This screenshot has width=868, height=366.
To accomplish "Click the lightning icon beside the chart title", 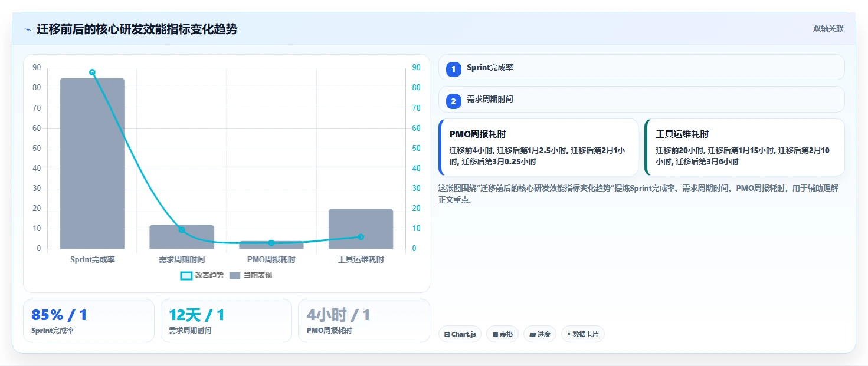I will (x=28, y=29).
